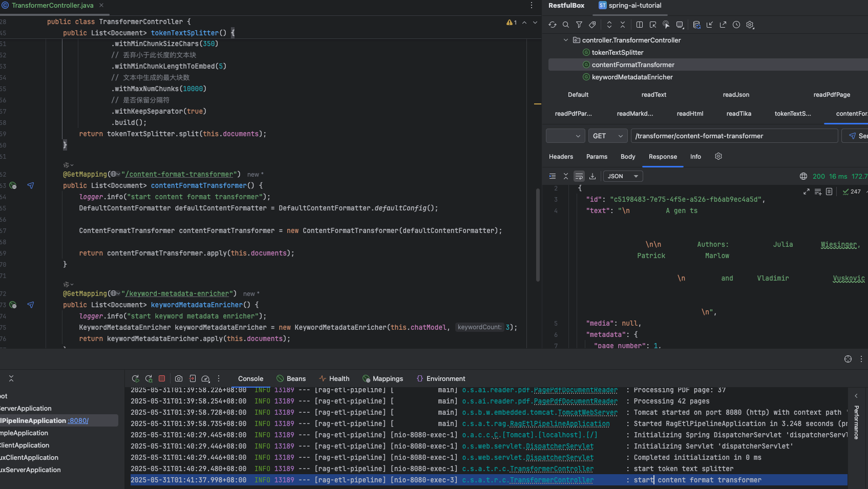
Task: Open the GET HTTP method dropdown
Action: (x=607, y=136)
